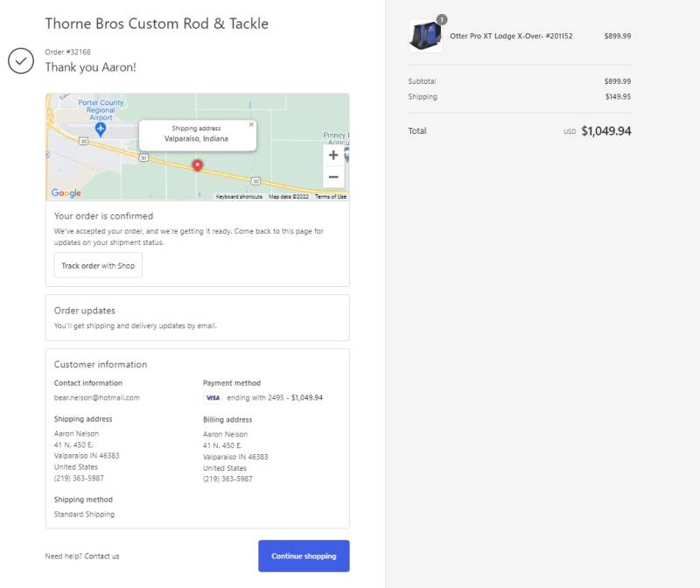The width and height of the screenshot is (700, 588).
Task: Click the item quantity badge on product
Action: click(x=442, y=19)
